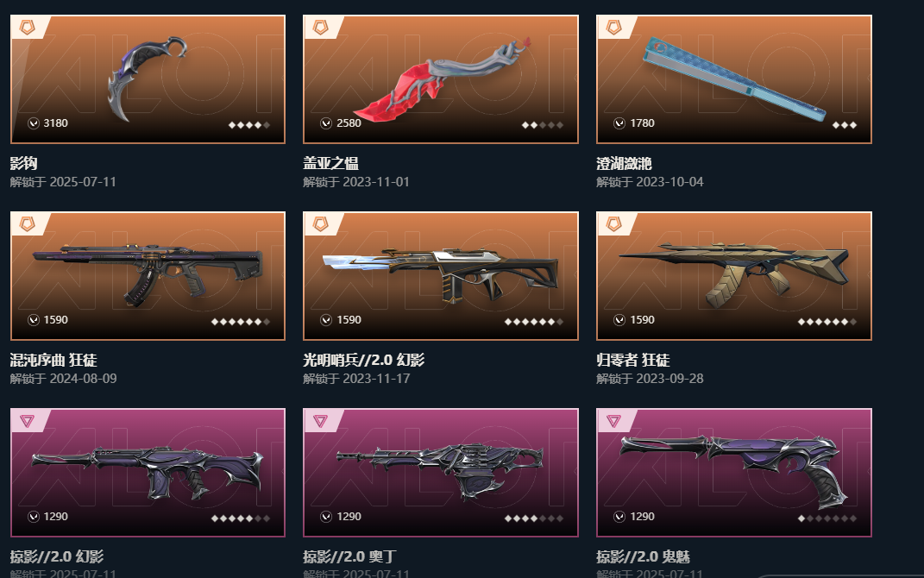The width and height of the screenshot is (924, 578).
Task: Select the blue 澄湖潋滟 fan skin image
Action: click(733, 79)
